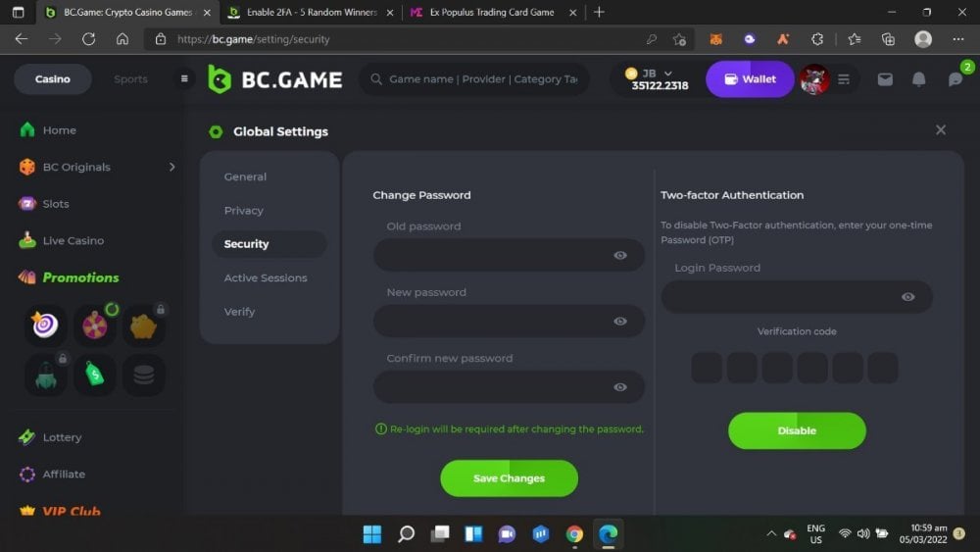Screen dimensions: 980x552
Task: Open the mail inbox icon
Action: point(885,79)
